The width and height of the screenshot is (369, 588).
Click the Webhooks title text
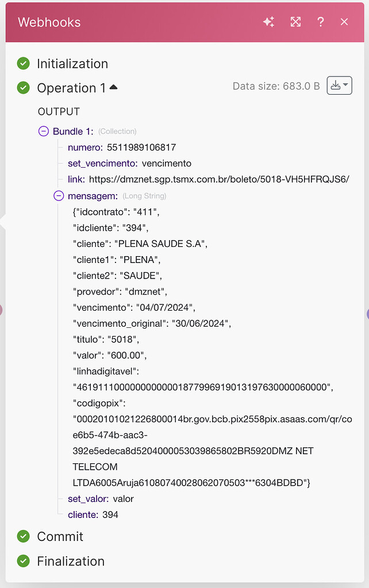pyautogui.click(x=48, y=22)
